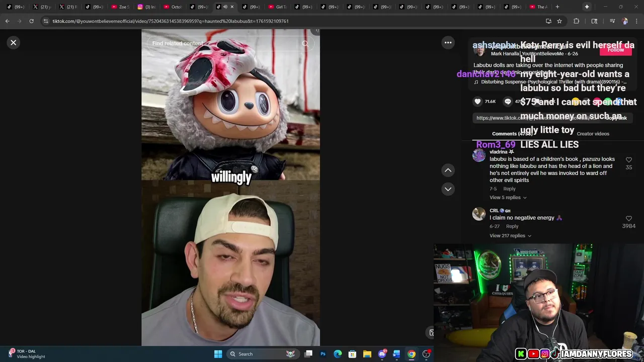This screenshot has width=644, height=362.
Task: Click the browser address bar URL
Action: point(171,21)
